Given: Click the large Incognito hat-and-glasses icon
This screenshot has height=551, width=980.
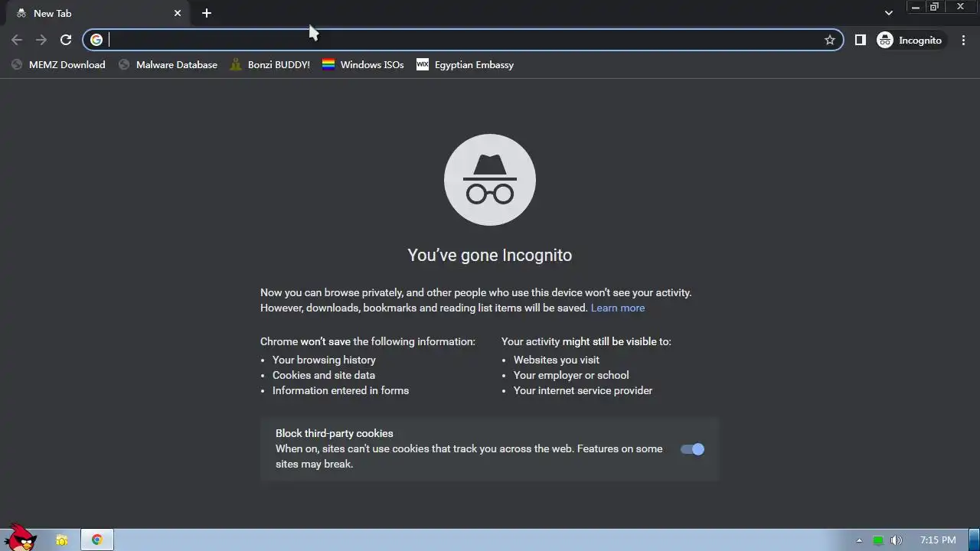Looking at the screenshot, I should 490,180.
